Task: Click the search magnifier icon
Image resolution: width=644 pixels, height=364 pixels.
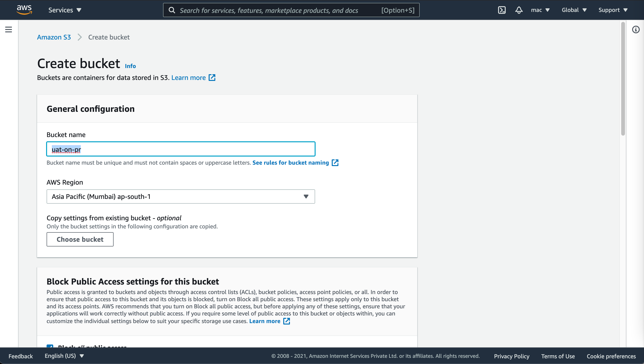Action: coord(172,10)
